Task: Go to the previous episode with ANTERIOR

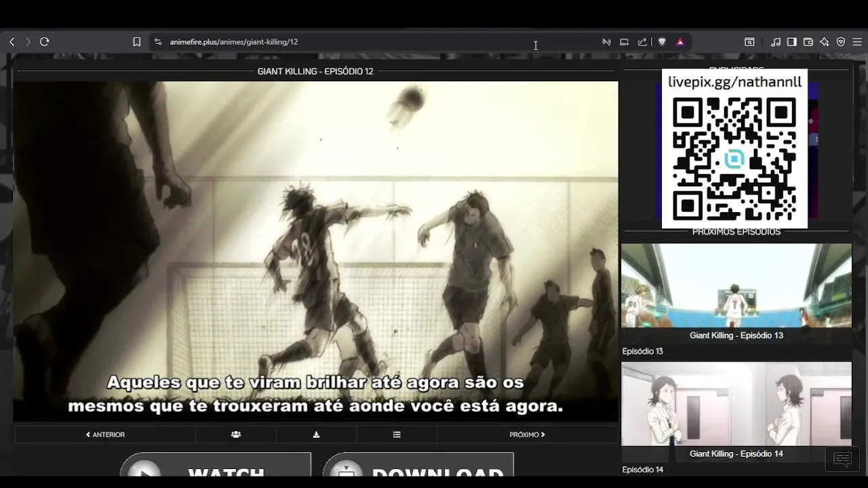Action: pyautogui.click(x=105, y=434)
